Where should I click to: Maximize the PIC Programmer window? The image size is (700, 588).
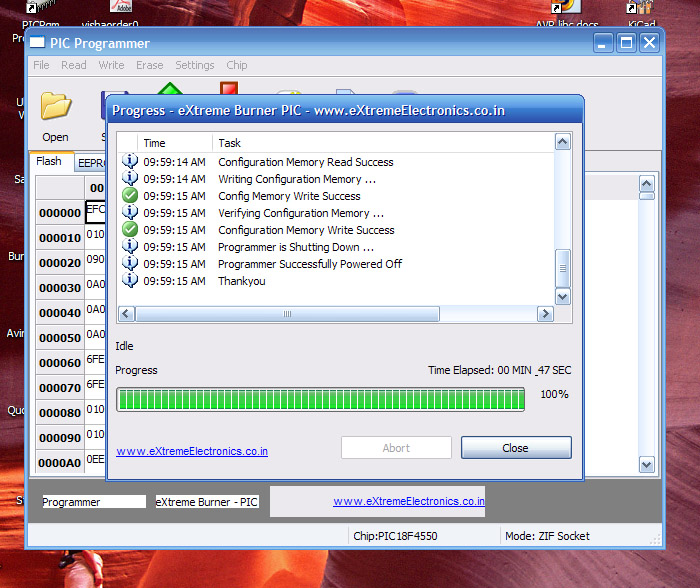(x=626, y=43)
